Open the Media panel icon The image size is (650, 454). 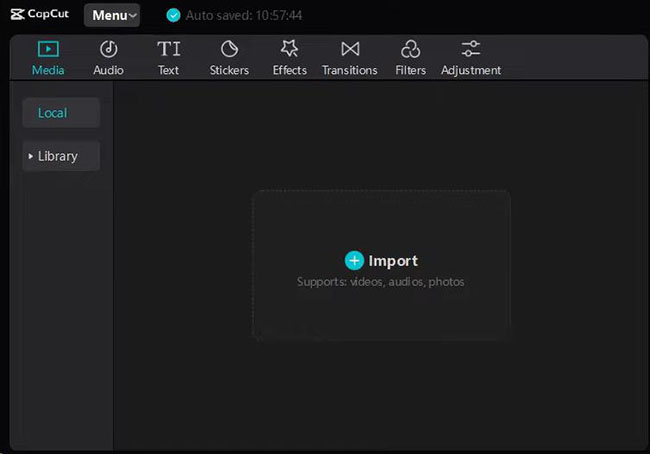48,49
